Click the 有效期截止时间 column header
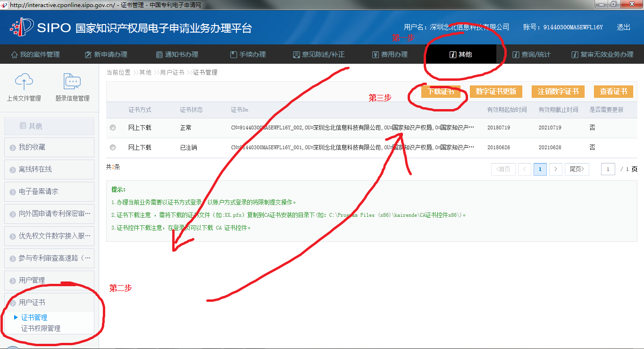 (x=559, y=110)
